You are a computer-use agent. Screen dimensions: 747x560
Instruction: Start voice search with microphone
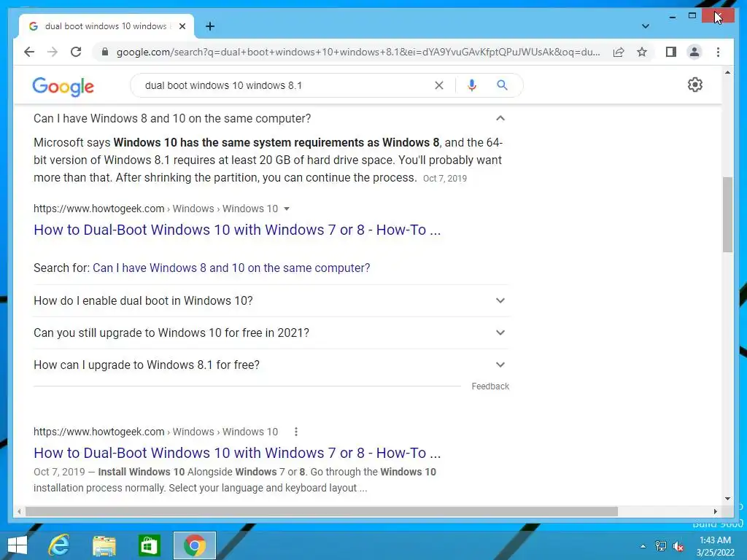pyautogui.click(x=472, y=85)
